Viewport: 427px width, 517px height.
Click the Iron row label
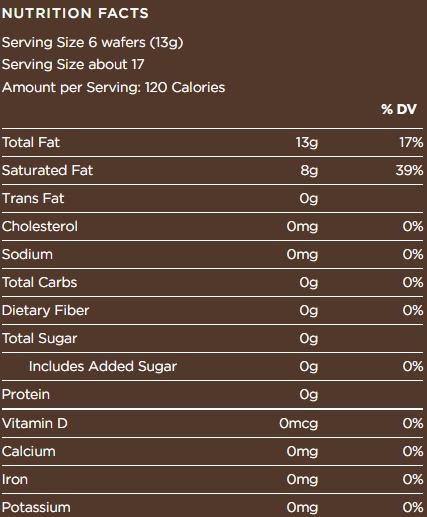[x=15, y=479]
